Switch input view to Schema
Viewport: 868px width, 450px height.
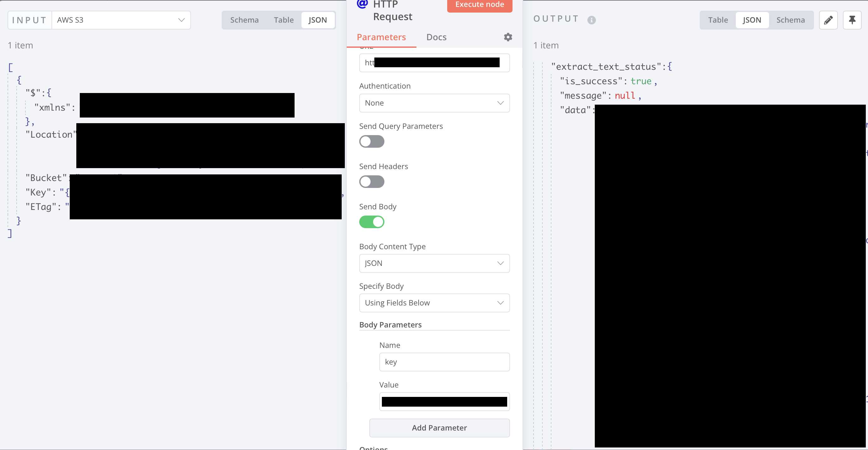[244, 20]
